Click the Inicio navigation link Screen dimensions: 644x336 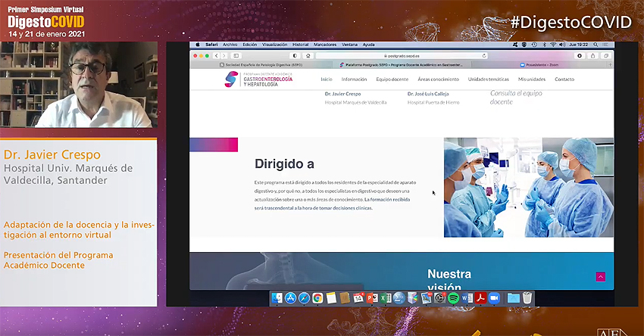327,79
